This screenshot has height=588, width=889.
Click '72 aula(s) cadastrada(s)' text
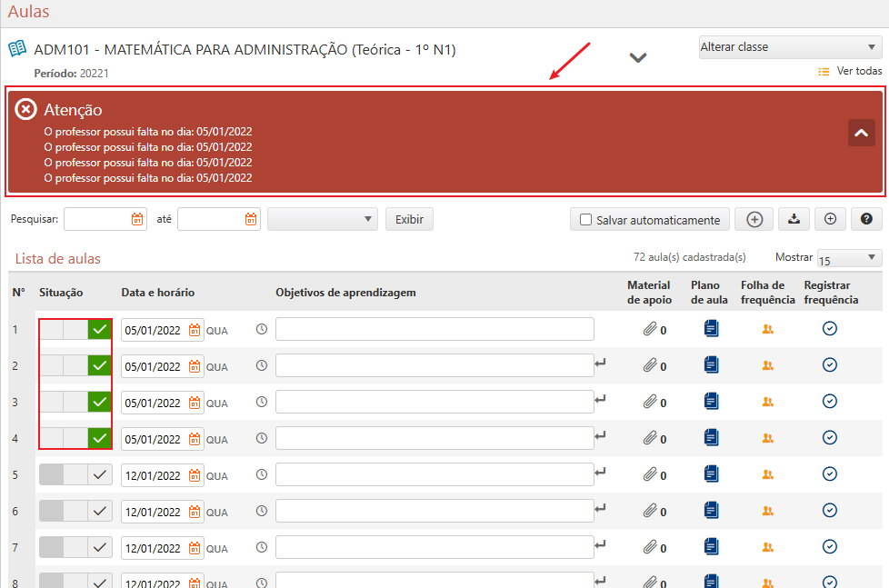[689, 257]
